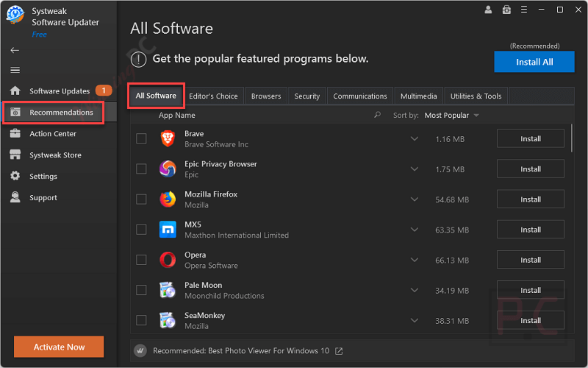Click the App Name column header

coord(177,115)
